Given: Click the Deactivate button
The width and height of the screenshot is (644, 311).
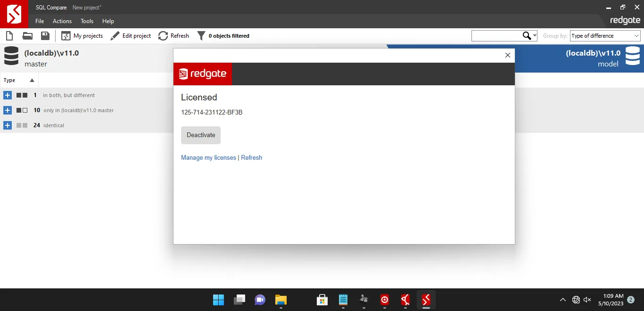Looking at the screenshot, I should coord(201,135).
